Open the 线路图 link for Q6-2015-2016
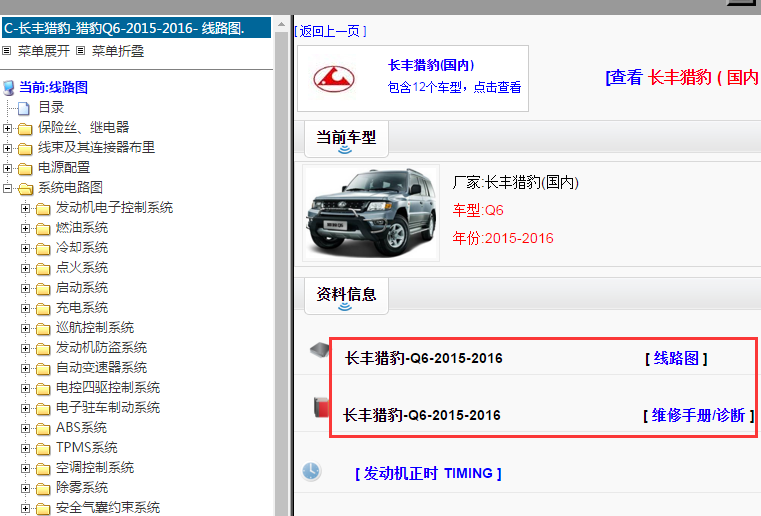This screenshot has width=761, height=516. (x=676, y=358)
